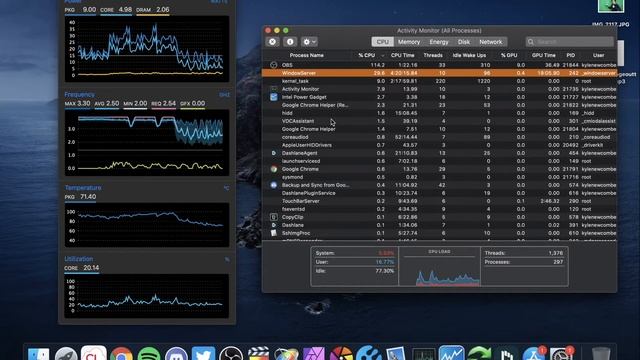Click the Idle: 77.30% statistic
This screenshot has width=640, height=360.
(x=355, y=271)
